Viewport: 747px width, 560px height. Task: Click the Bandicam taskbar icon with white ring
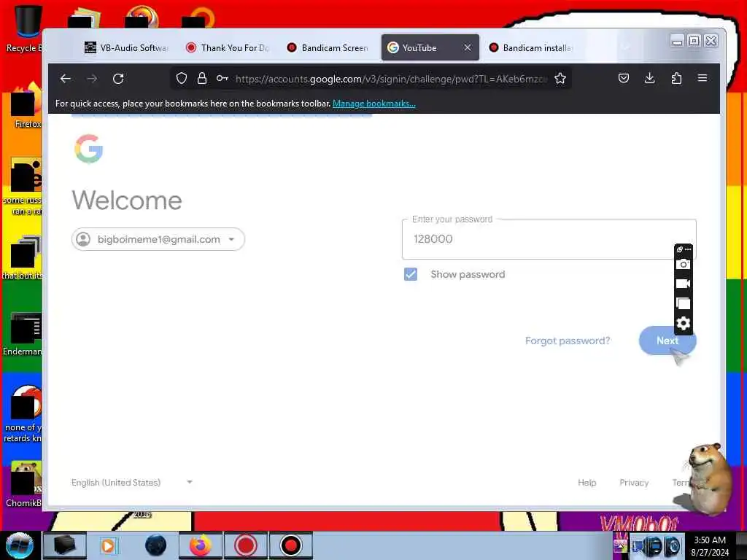pyautogui.click(x=290, y=545)
